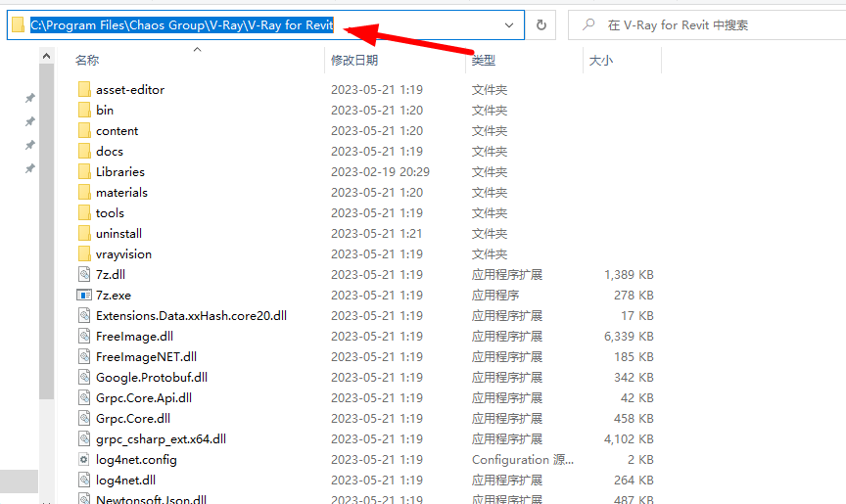Click the refresh button beside the address bar
Screen dimensions: 846x504
click(x=541, y=24)
